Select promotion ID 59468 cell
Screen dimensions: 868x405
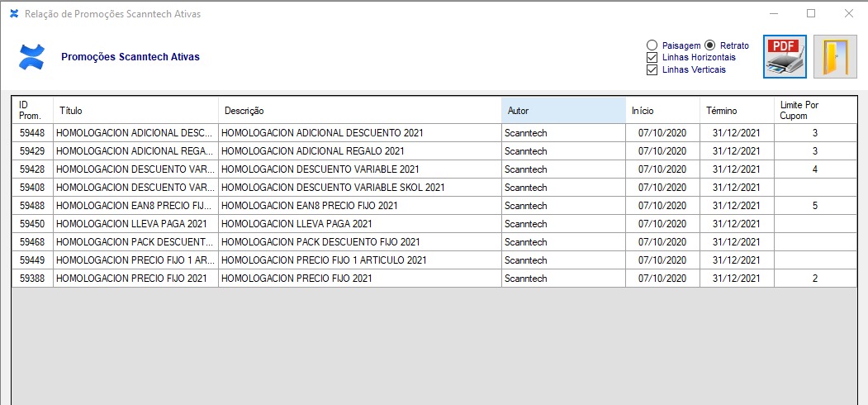tap(33, 242)
